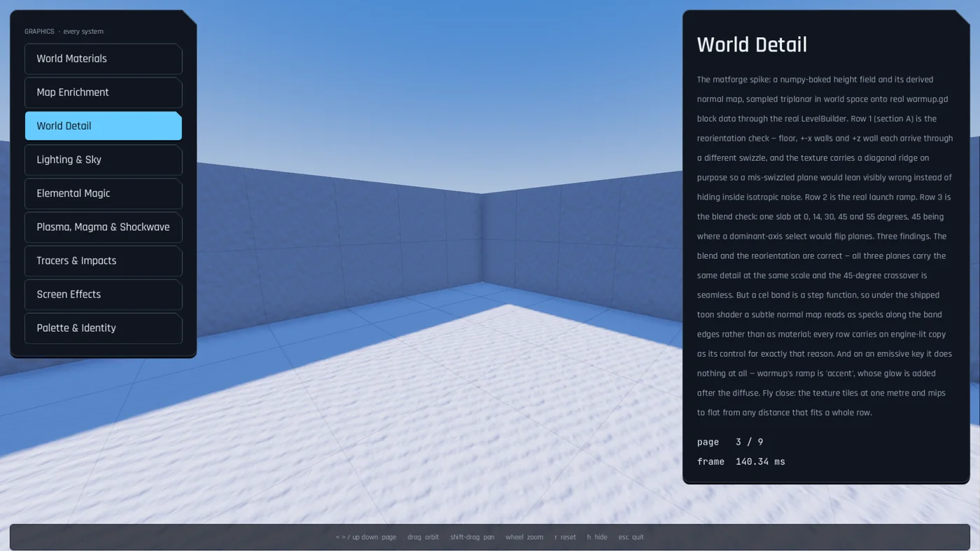
Task: Click the 'page 3 / 9' readout
Action: coord(730,442)
